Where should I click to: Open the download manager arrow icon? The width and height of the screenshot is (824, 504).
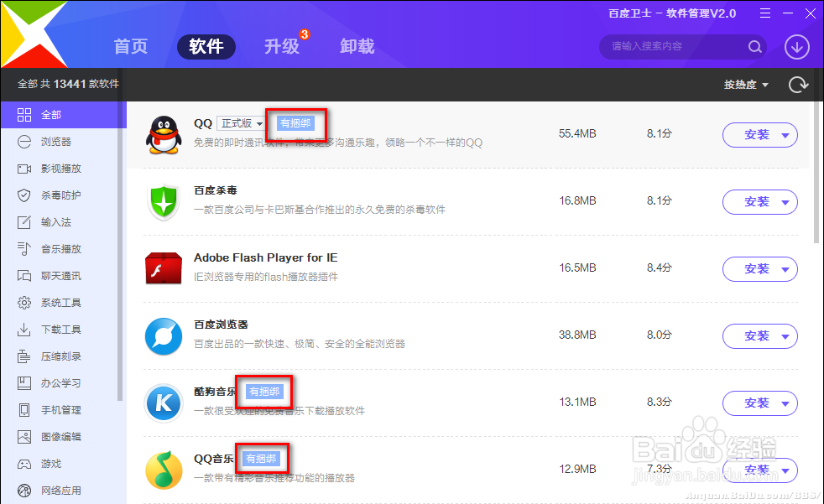pyautogui.click(x=796, y=47)
